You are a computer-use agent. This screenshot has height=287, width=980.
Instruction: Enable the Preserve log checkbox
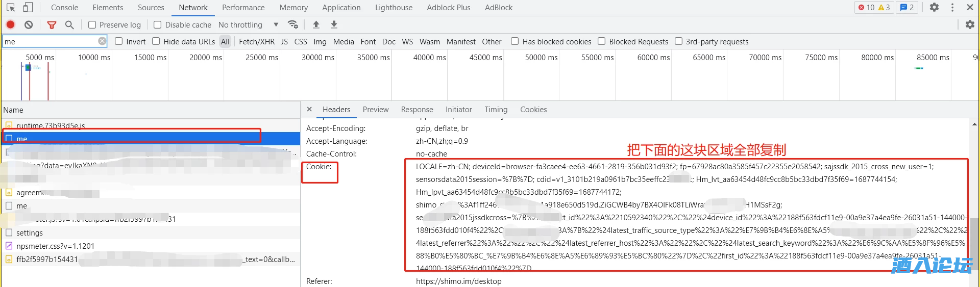(x=92, y=24)
